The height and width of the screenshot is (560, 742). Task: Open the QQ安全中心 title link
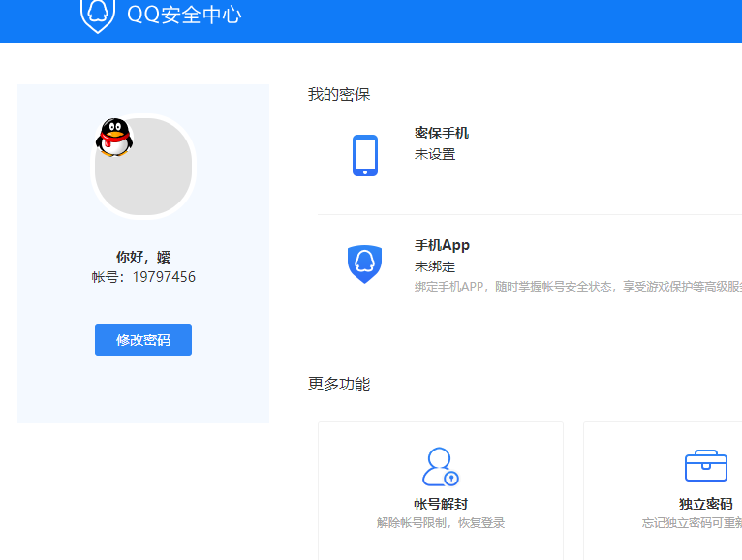[x=184, y=15]
